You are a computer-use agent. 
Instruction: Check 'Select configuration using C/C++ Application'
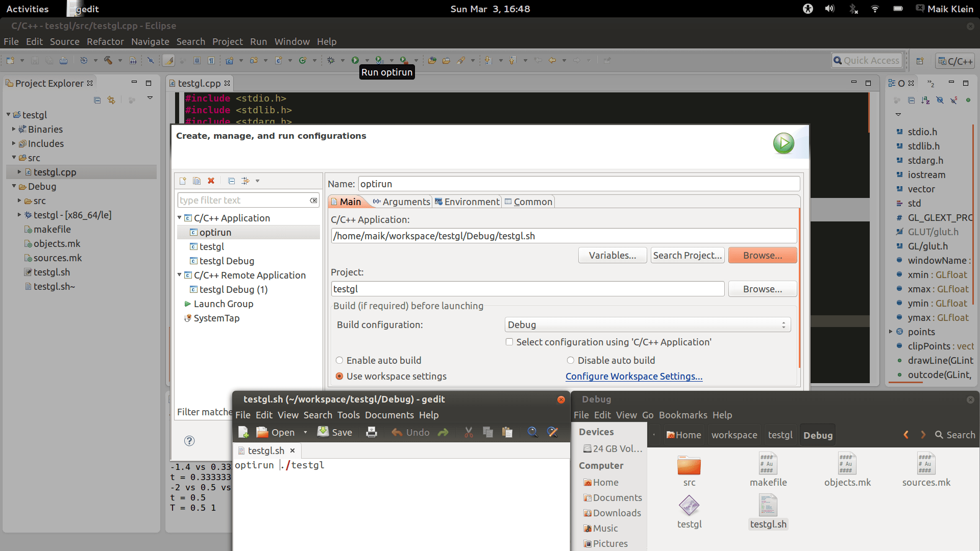509,342
